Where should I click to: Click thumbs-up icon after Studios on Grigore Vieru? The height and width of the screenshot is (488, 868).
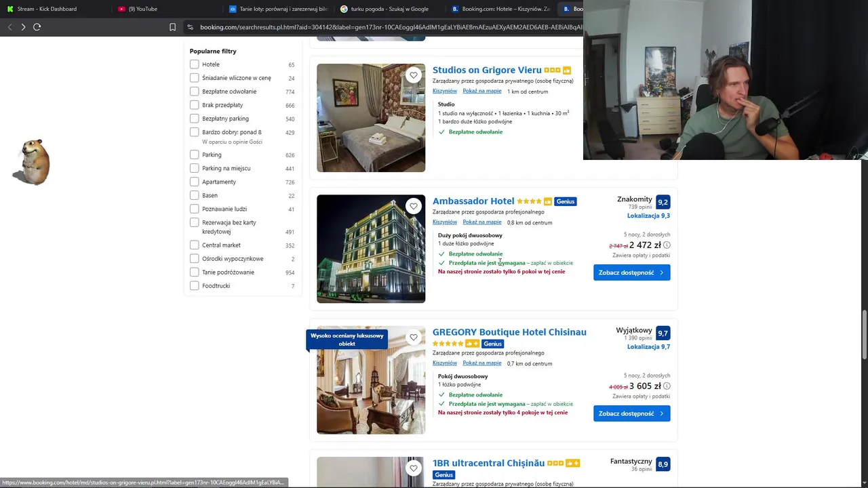(x=567, y=70)
